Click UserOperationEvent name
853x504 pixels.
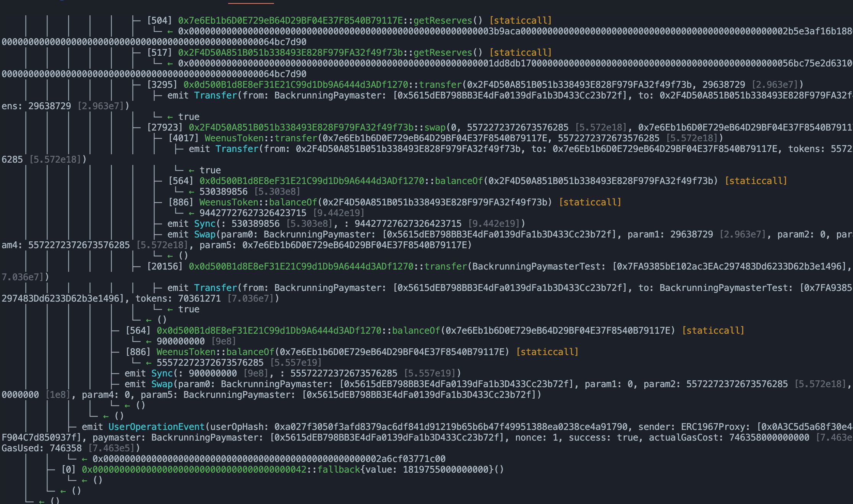click(x=156, y=426)
